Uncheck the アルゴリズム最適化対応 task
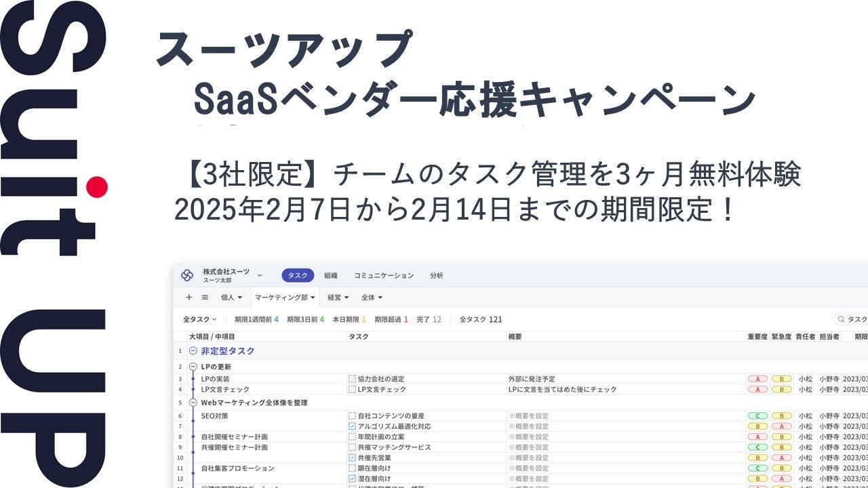This screenshot has width=868, height=488. point(352,426)
